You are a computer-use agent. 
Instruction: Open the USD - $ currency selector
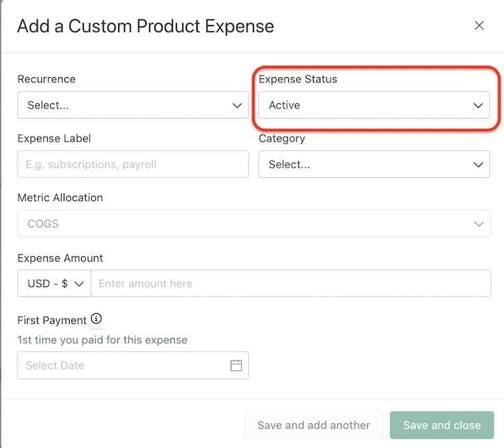coord(54,283)
